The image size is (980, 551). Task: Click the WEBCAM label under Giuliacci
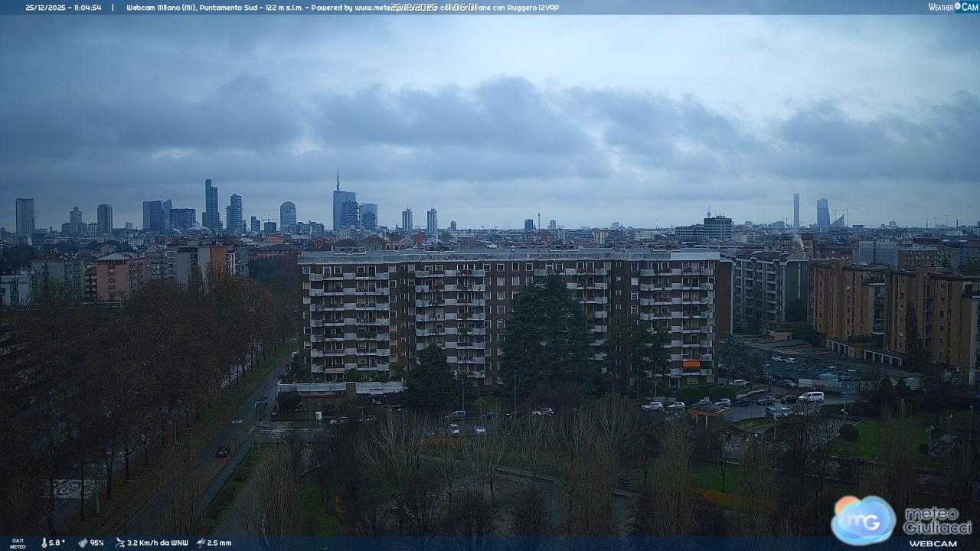click(933, 543)
